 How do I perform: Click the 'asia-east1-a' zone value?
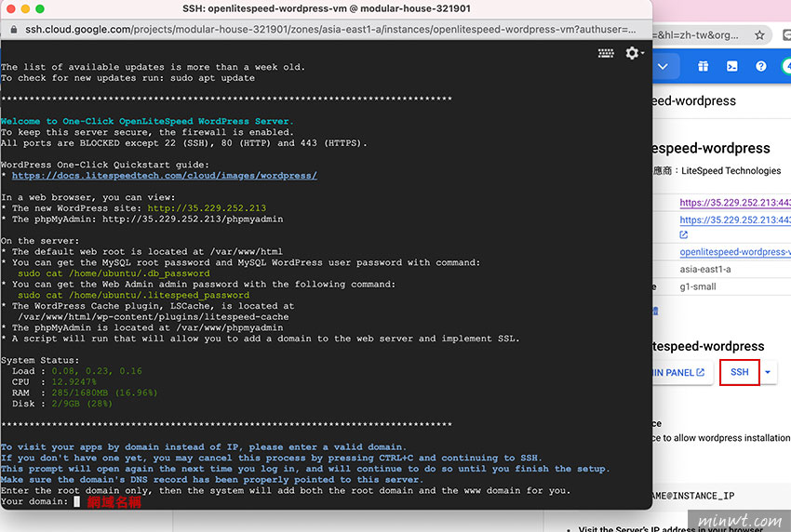tap(705, 270)
